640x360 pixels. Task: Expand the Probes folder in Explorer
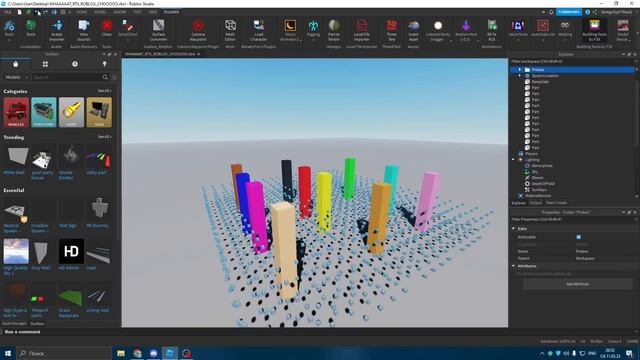pyautogui.click(x=520, y=70)
